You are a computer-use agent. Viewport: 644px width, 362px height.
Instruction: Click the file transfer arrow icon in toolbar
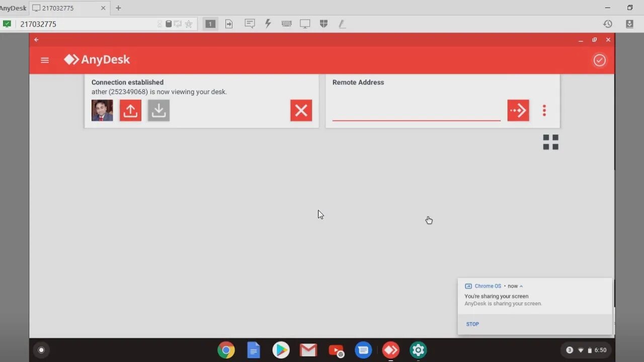(x=229, y=24)
